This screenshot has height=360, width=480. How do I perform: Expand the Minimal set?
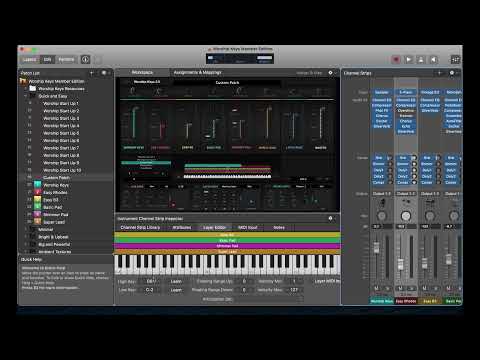[x=26, y=229]
